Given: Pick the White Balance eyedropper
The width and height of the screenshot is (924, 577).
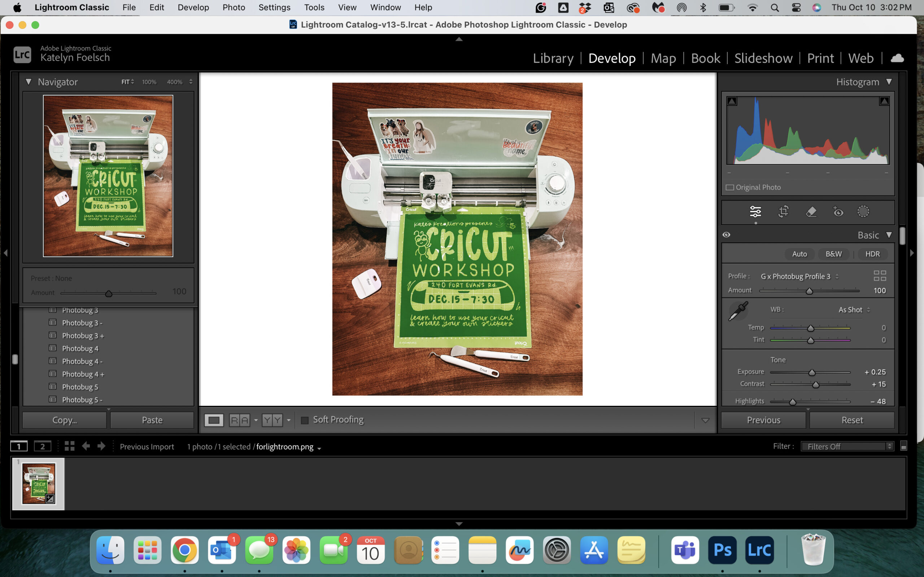Looking at the screenshot, I should coord(738,311).
